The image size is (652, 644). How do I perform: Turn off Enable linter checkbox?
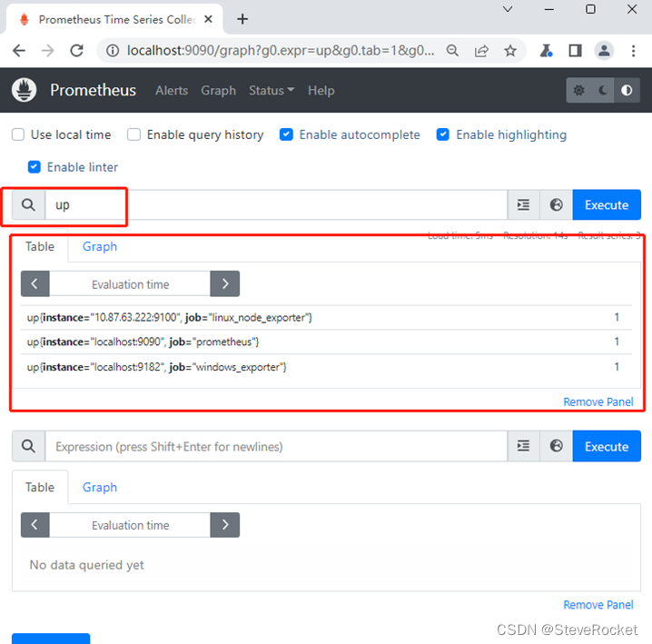tap(35, 167)
